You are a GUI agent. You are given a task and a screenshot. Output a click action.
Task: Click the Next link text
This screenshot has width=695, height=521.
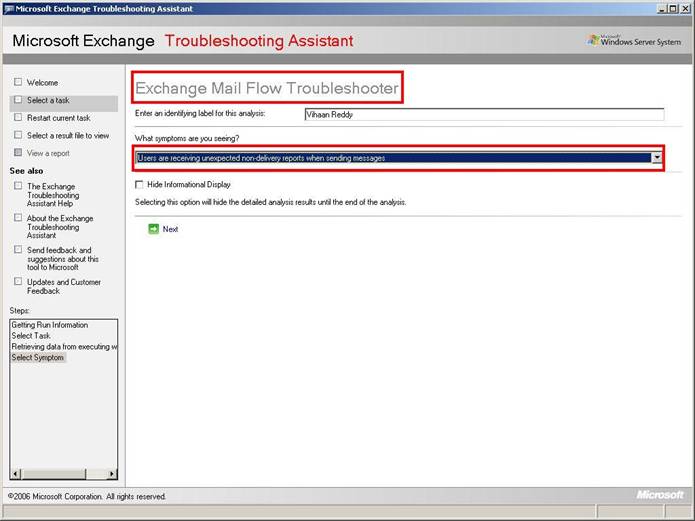click(x=170, y=229)
